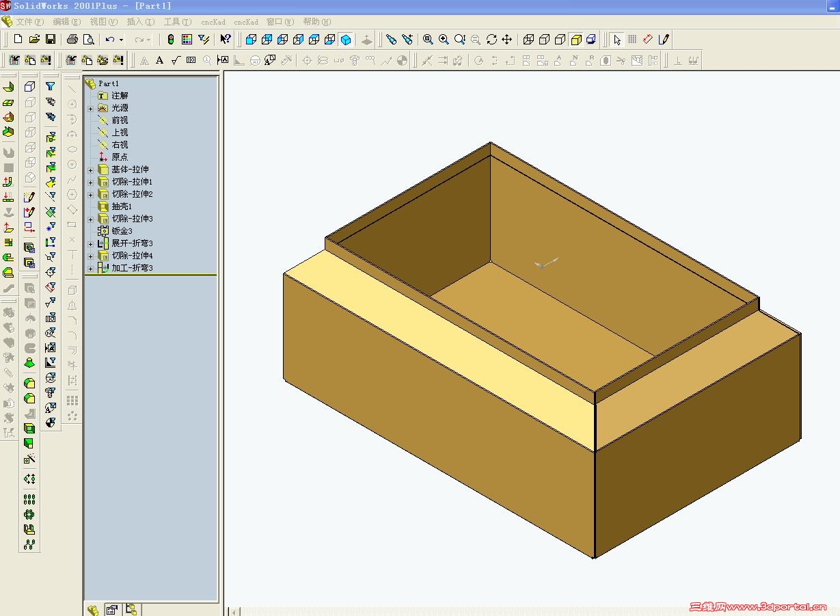
Task: Click the Normal To view icon
Action: tap(367, 40)
